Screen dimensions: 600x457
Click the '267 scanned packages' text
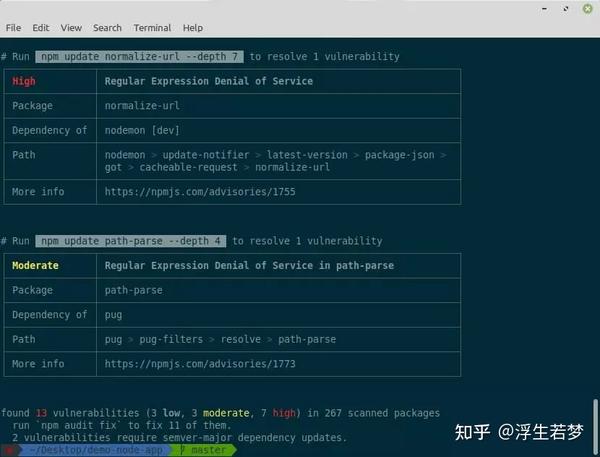coord(382,413)
